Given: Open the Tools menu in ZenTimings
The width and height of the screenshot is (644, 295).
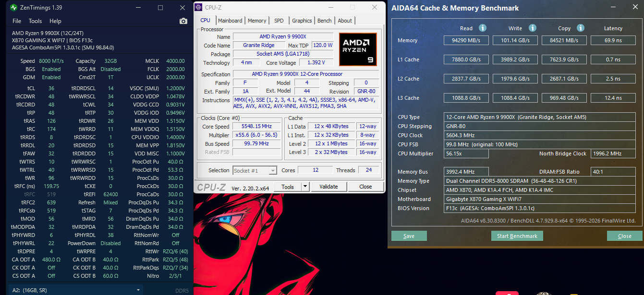Looking at the screenshot, I should point(35,21).
